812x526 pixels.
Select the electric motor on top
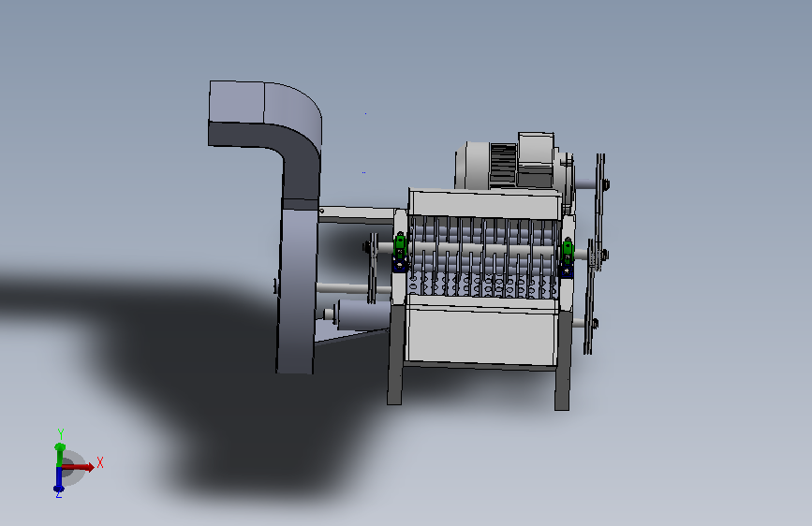(512, 163)
